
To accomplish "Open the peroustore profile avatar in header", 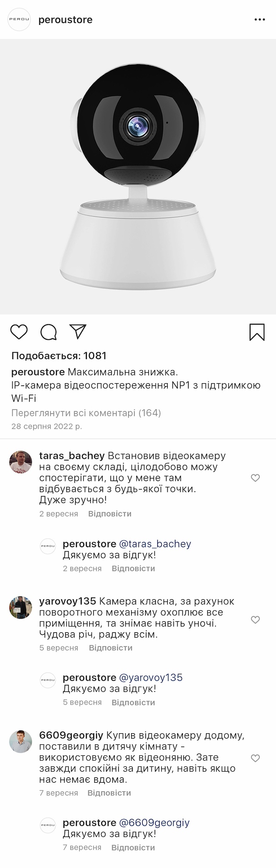I will (x=19, y=19).
